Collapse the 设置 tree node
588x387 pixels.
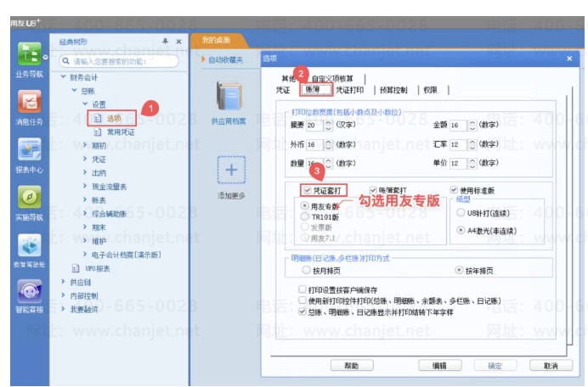pyautogui.click(x=85, y=104)
